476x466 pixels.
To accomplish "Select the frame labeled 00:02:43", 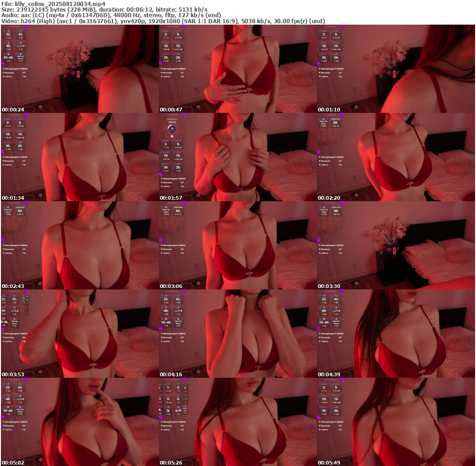I will click(x=79, y=245).
